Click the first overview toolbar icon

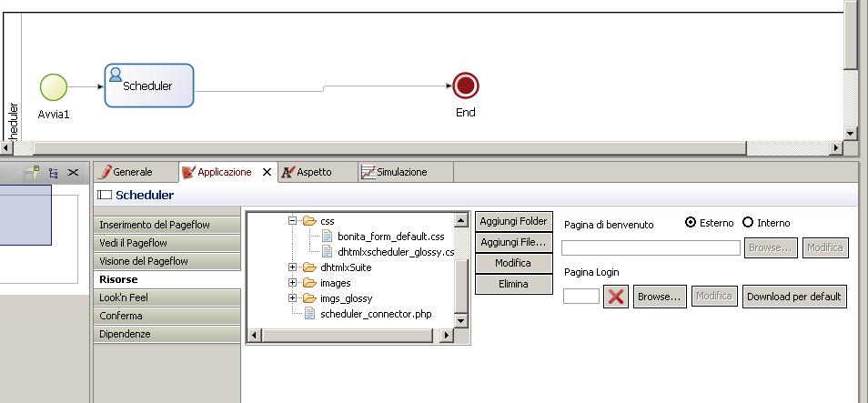pyautogui.click(x=33, y=173)
